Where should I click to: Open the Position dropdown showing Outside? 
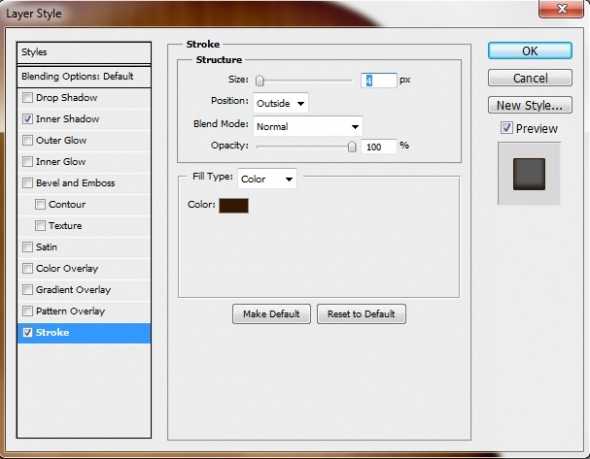[281, 103]
